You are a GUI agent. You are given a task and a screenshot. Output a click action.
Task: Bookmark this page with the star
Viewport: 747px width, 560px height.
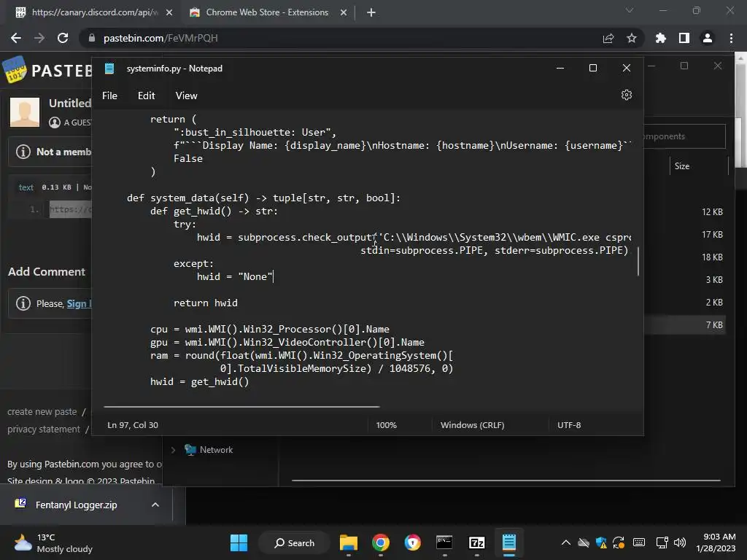point(632,38)
